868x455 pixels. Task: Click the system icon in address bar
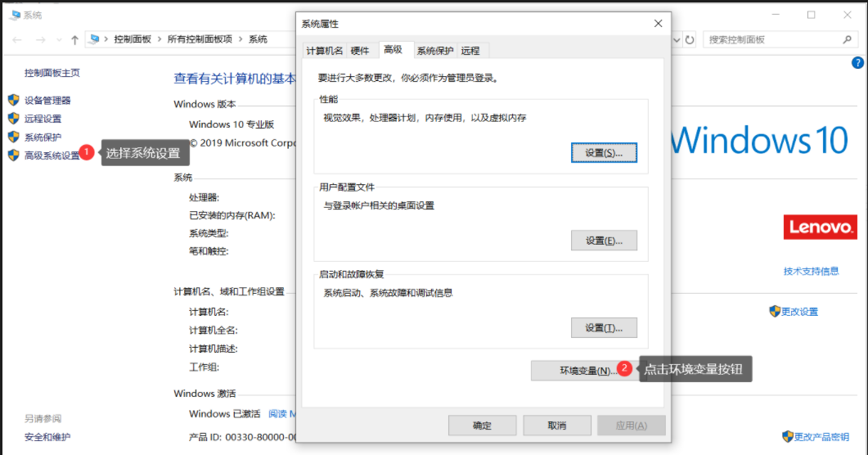coord(95,39)
